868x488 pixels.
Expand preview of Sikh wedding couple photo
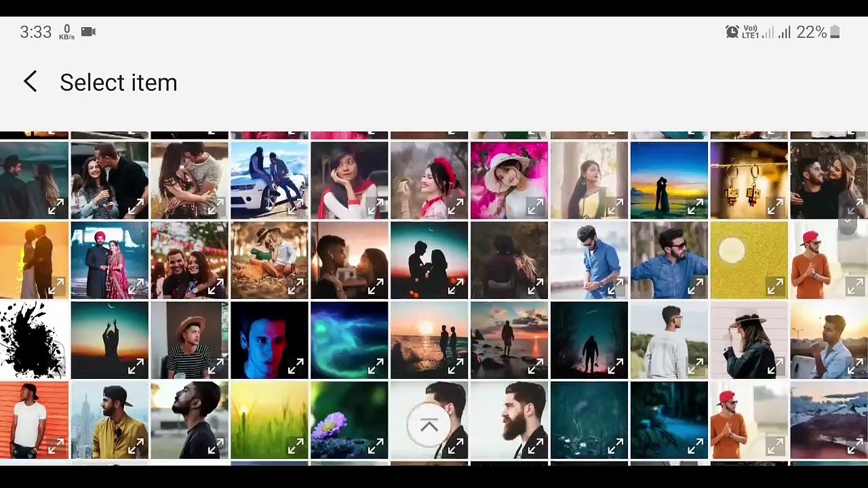click(x=136, y=287)
